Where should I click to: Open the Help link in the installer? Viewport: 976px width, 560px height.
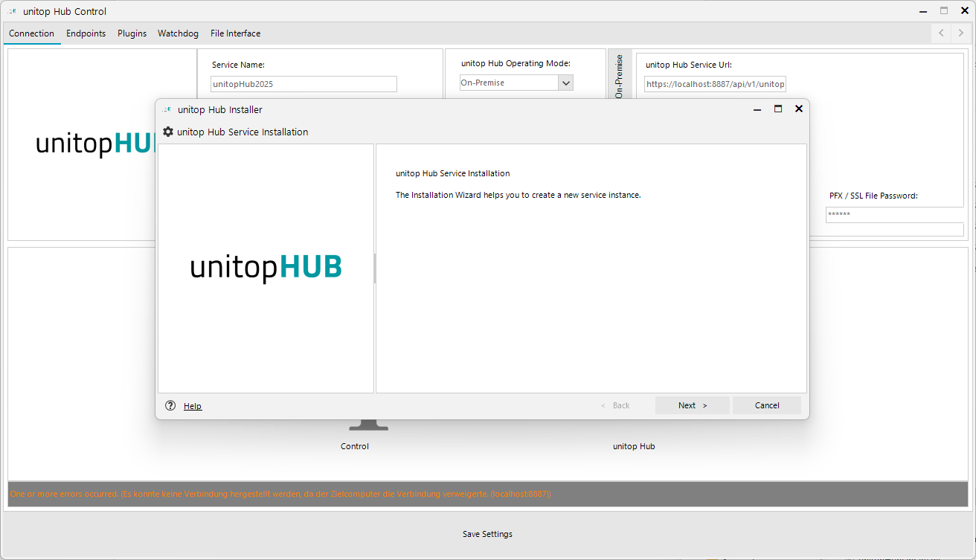coord(192,405)
